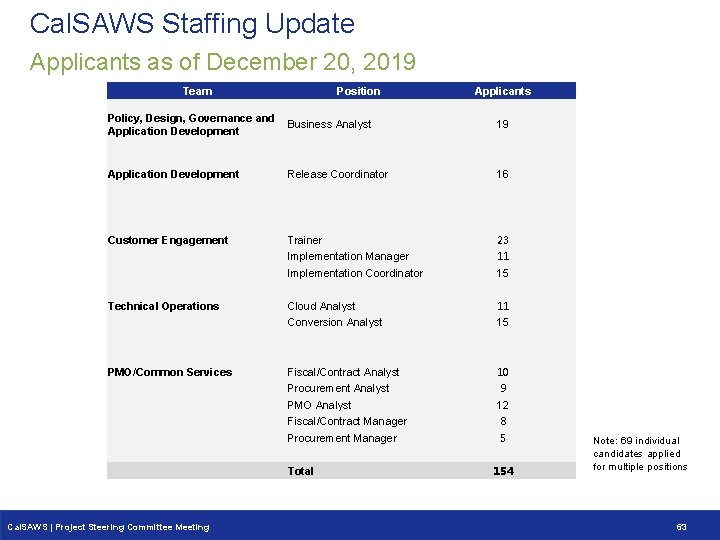Click the Conversion Analyst count 15
This screenshot has width=720, height=540.
pyautogui.click(x=502, y=322)
